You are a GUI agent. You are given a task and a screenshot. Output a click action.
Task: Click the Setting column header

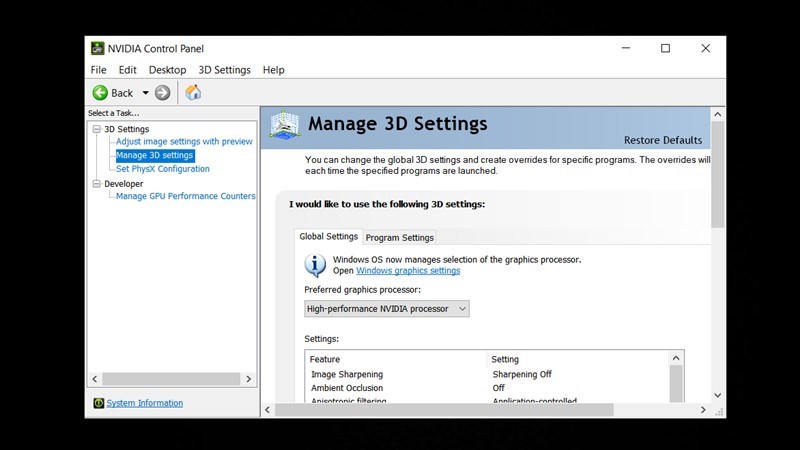tap(505, 359)
